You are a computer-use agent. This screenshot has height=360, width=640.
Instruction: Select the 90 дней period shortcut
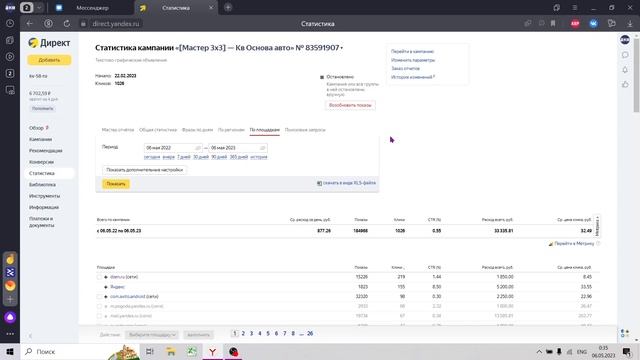pyautogui.click(x=219, y=157)
